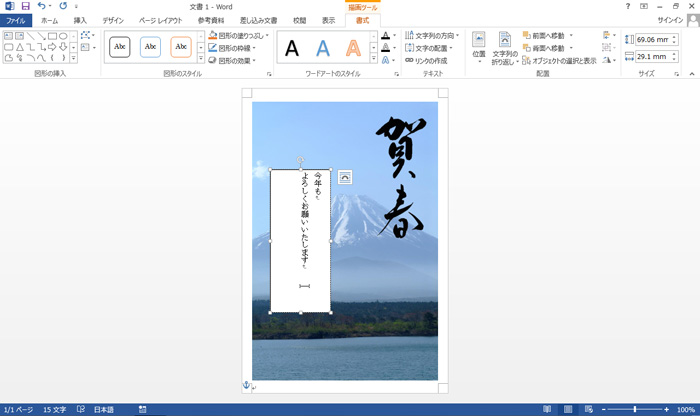Screen dimensions: 700x416
Task: Select the oval shape
Action: (63, 36)
